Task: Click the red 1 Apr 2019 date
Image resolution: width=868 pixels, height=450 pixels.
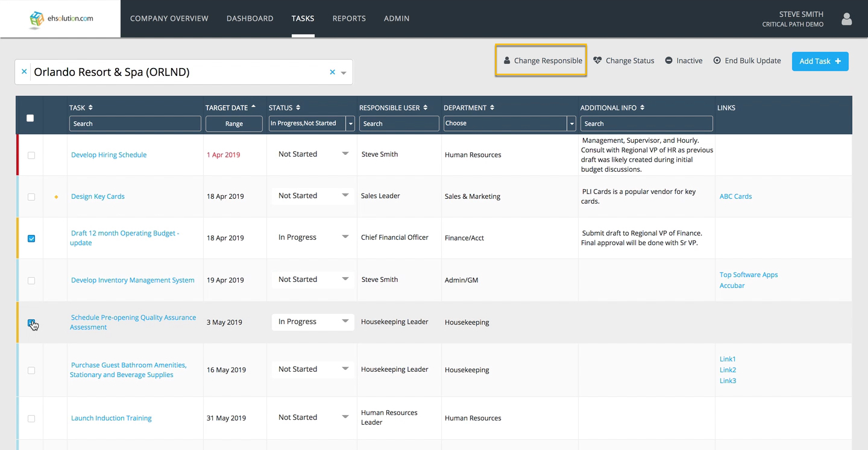Action: 223,155
